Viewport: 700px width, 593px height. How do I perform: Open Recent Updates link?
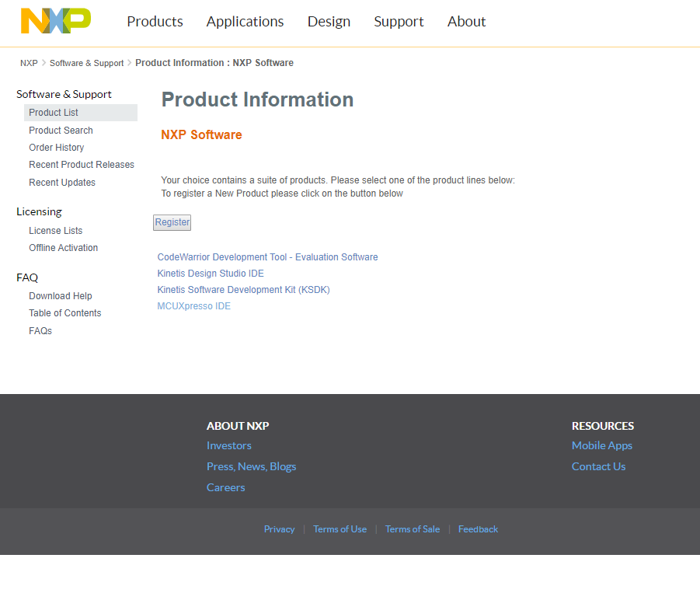click(x=62, y=183)
